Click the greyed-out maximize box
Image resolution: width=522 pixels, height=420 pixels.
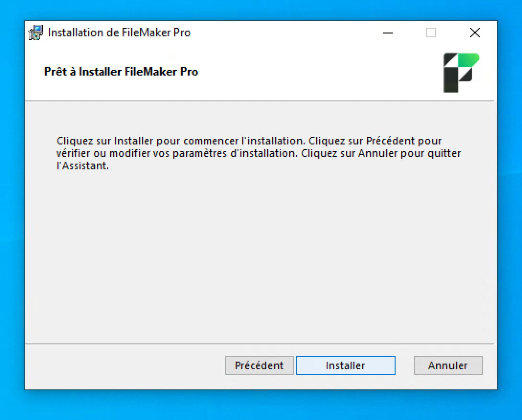(x=431, y=33)
